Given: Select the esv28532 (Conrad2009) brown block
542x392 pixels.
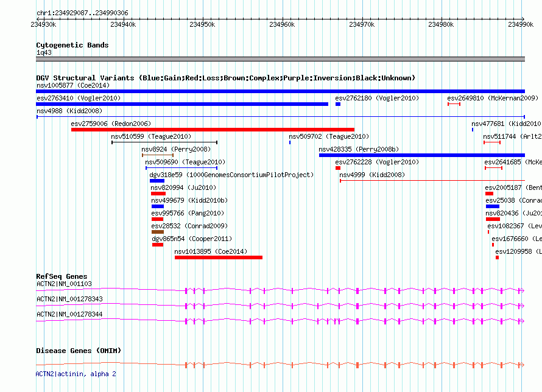Looking at the screenshot, I should pyautogui.click(x=158, y=232).
